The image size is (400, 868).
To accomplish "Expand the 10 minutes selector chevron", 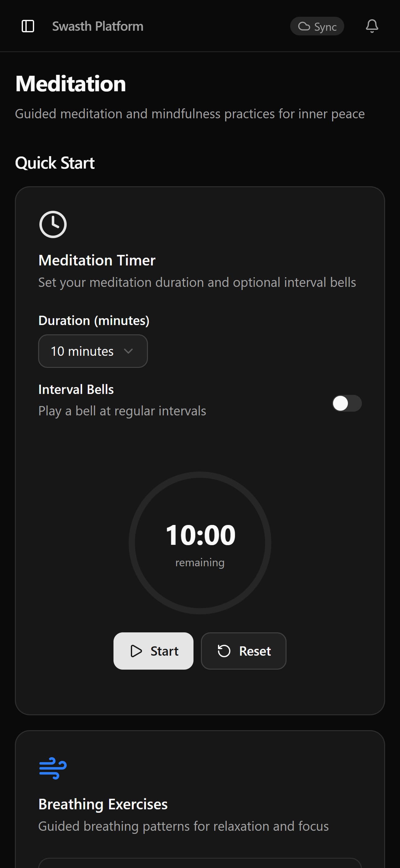I will coord(129,351).
